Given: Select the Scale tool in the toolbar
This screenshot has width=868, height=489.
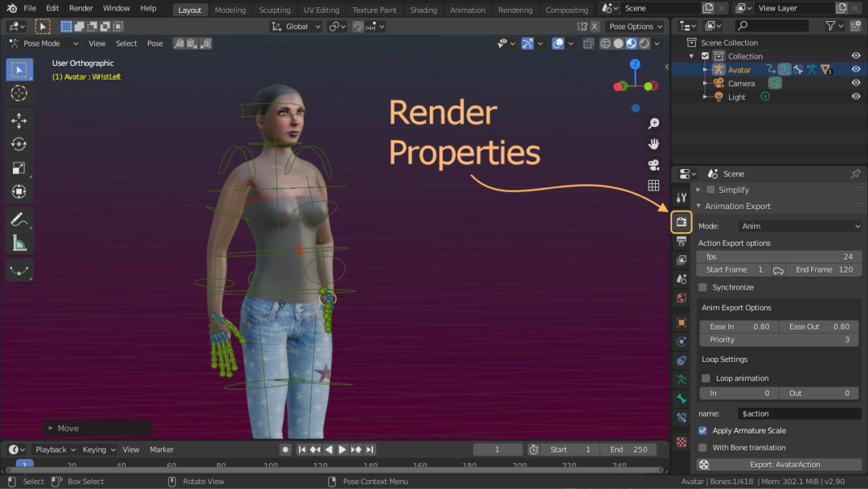Looking at the screenshot, I should point(19,168).
